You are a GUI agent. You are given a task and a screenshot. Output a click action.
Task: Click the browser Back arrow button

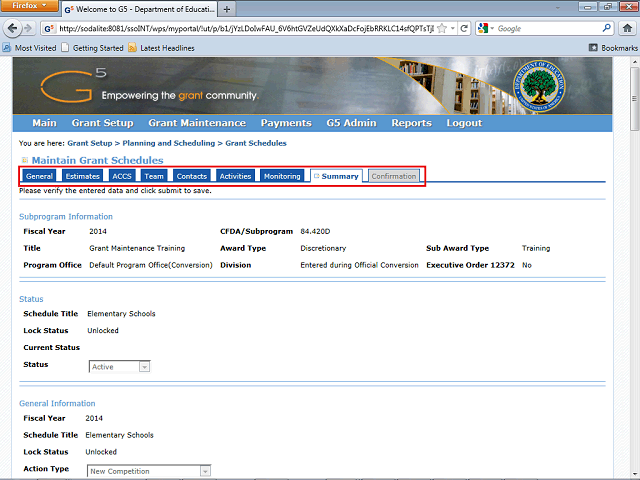point(12,28)
